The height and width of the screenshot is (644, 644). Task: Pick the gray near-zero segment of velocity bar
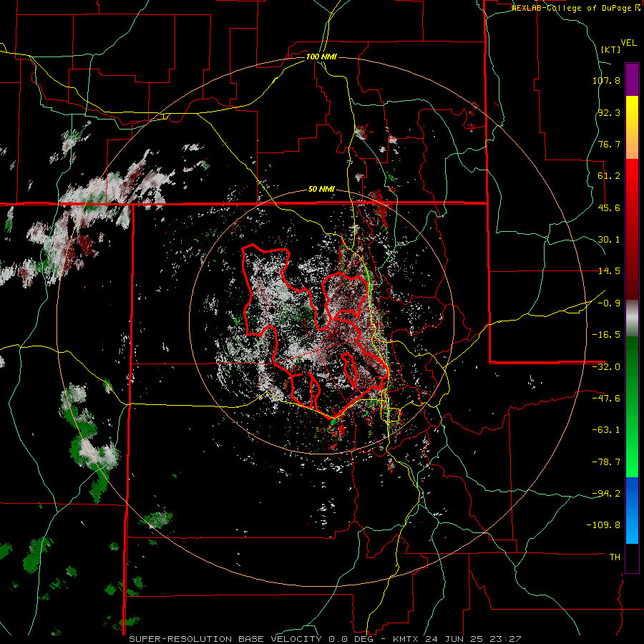click(x=632, y=318)
